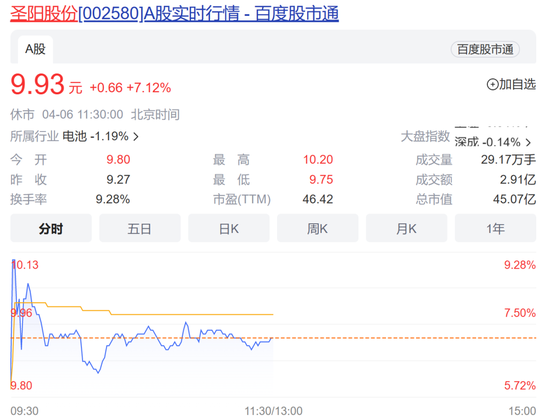The width and height of the screenshot is (550, 420).
Task: Switch chart to 日K view
Action: [229, 229]
